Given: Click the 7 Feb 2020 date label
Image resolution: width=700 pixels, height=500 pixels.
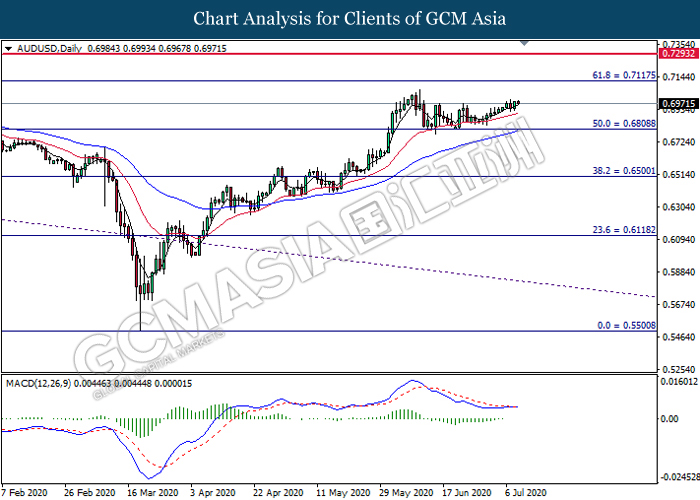Looking at the screenshot, I should click(25, 493).
